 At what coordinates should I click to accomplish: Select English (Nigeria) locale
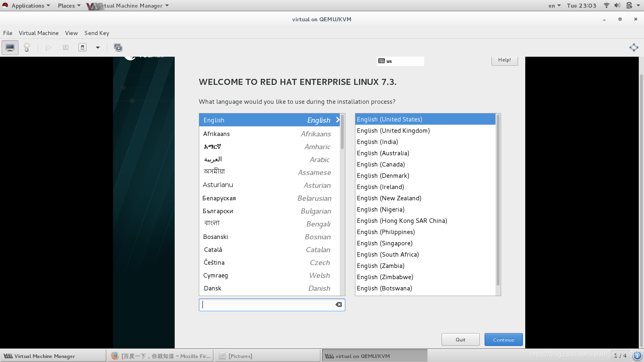[425, 209]
